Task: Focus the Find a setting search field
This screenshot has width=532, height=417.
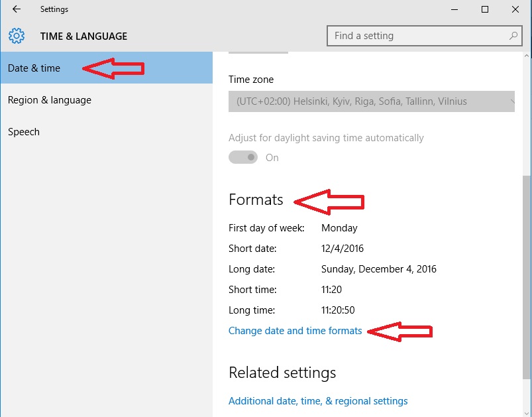Action: pos(417,36)
